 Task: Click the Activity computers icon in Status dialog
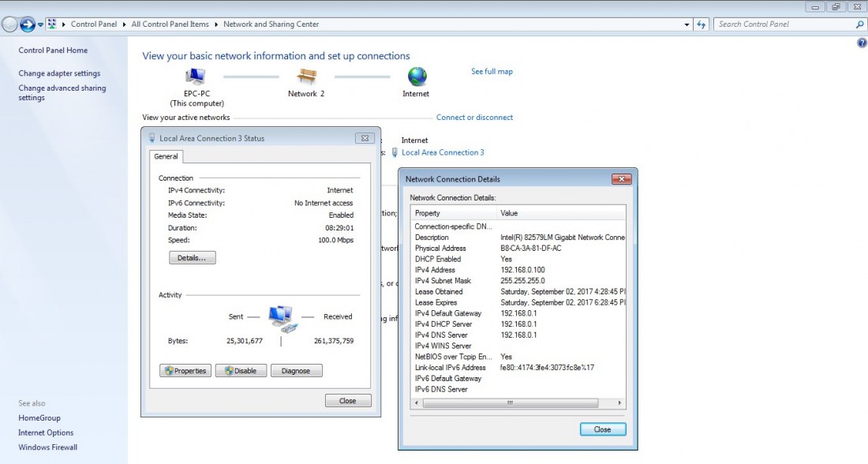[282, 319]
